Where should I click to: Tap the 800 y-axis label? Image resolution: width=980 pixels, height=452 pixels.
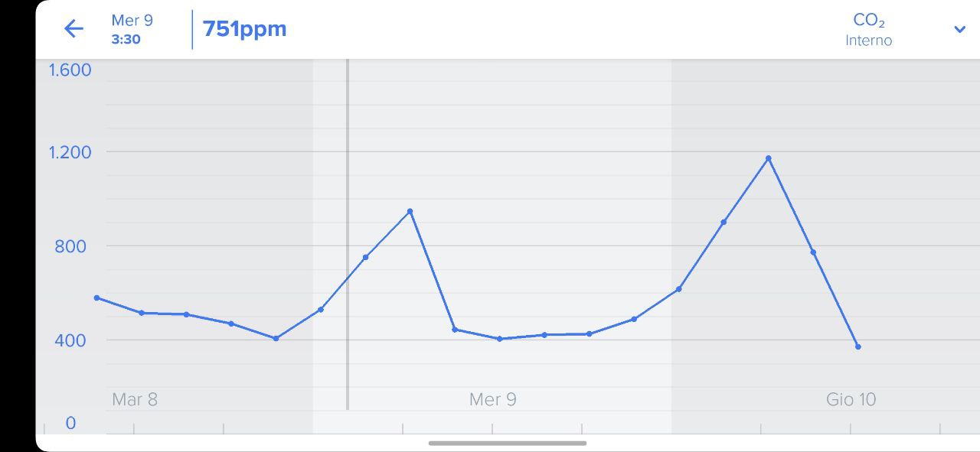(70, 246)
